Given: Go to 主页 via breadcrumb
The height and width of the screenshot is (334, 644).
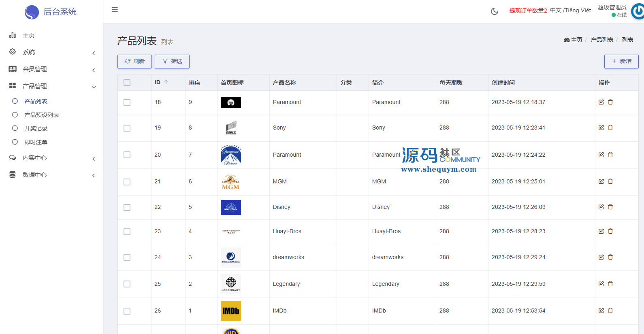Looking at the screenshot, I should [573, 40].
